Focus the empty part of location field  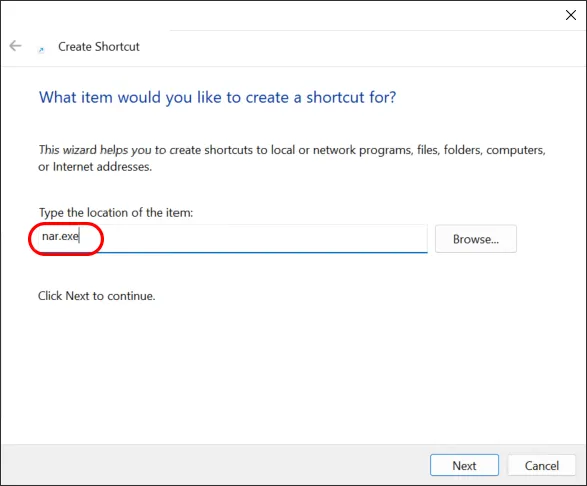coord(258,238)
